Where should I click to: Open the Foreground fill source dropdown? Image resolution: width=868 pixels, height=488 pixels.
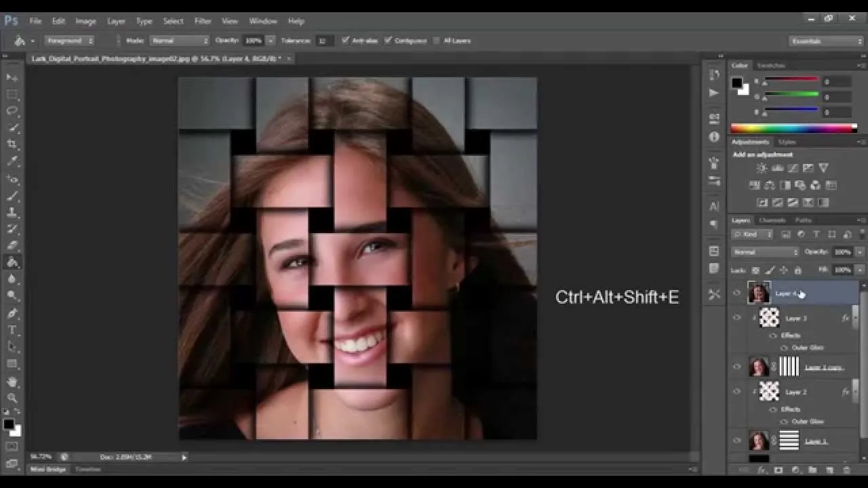point(70,41)
